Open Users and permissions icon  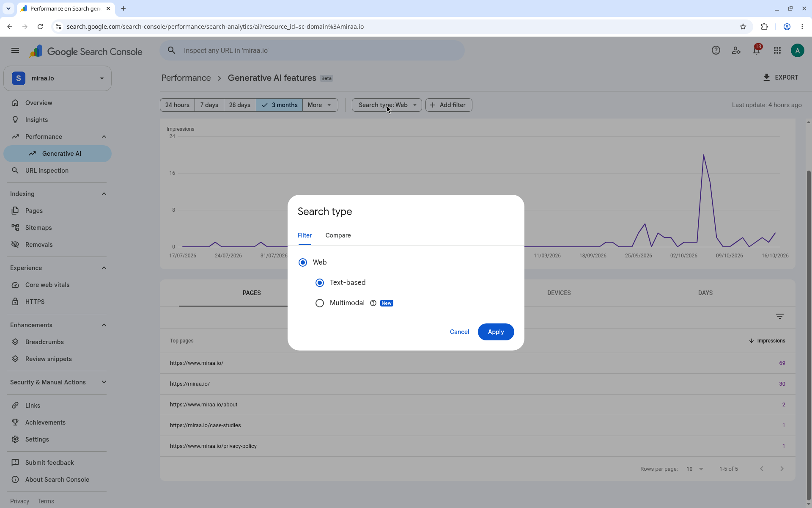coord(736,51)
